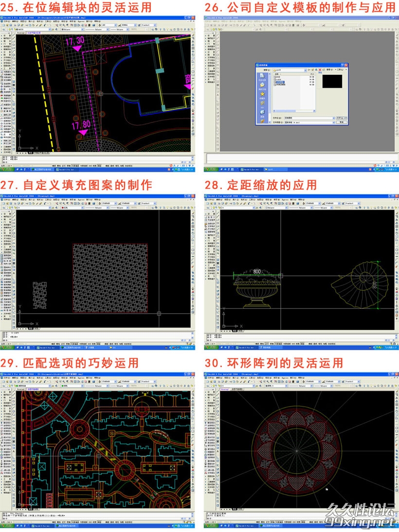Click the Properties icon in screenshot 25 toolbar
399x532 pixels.
[72, 25]
